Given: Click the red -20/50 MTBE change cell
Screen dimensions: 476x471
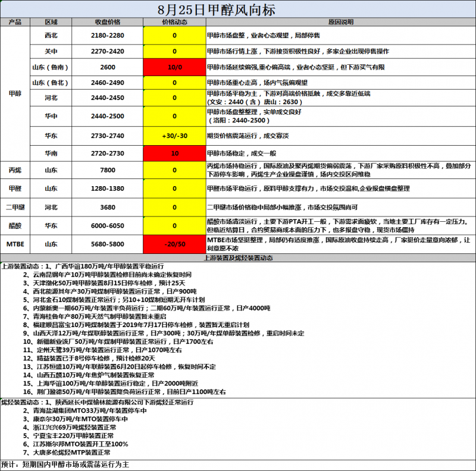Looking at the screenshot, I should coord(174,244).
